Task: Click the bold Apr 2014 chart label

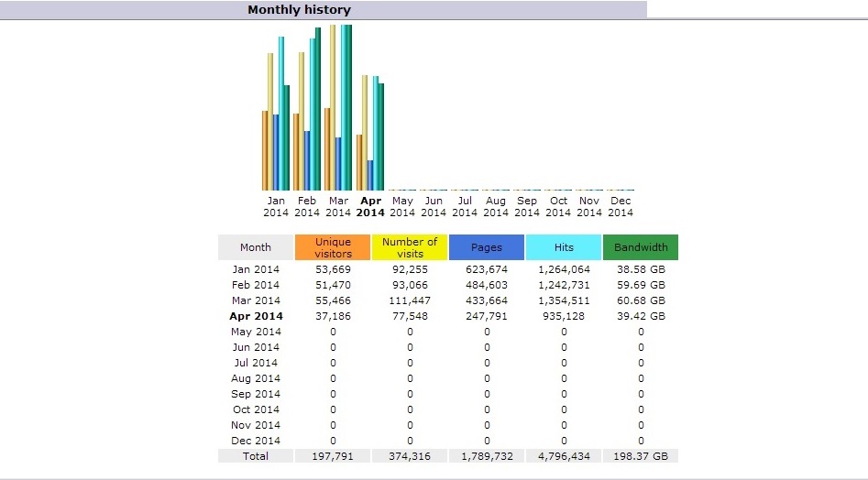Action: (370, 206)
